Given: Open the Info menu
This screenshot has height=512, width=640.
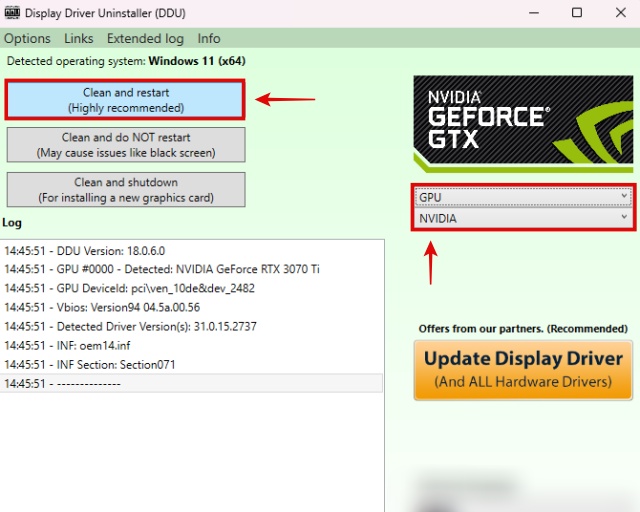Looking at the screenshot, I should coord(209,38).
